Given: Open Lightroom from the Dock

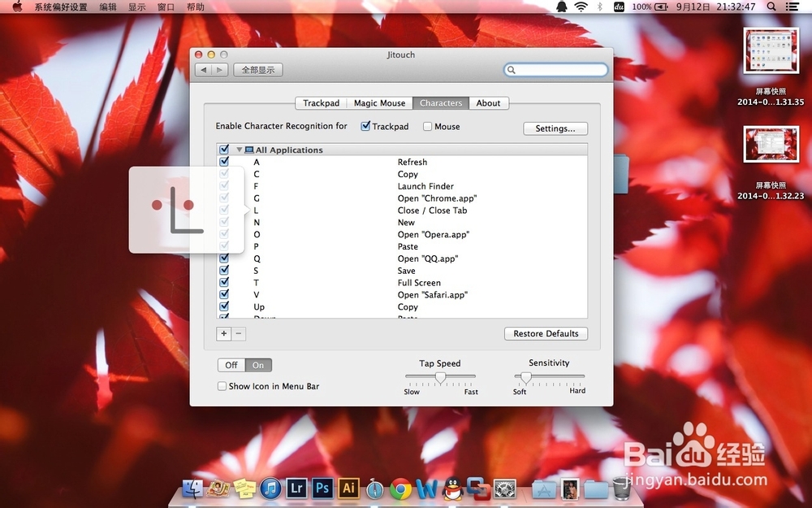Looking at the screenshot, I should 296,488.
